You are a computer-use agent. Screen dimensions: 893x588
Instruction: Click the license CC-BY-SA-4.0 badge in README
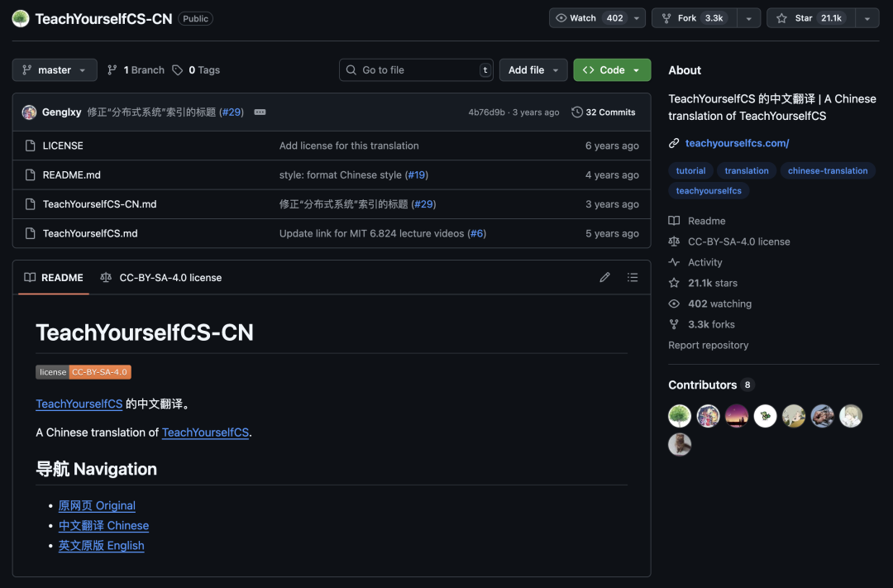(84, 372)
